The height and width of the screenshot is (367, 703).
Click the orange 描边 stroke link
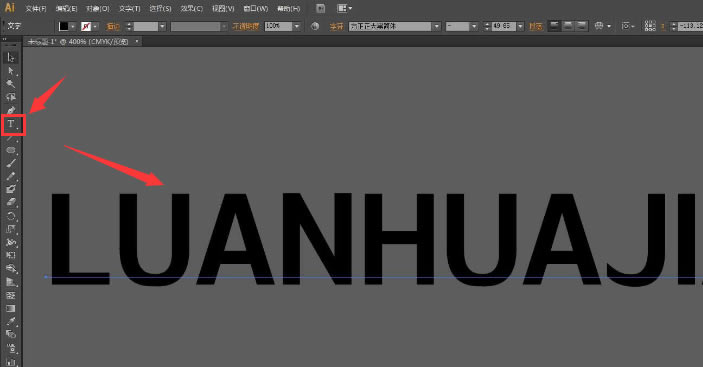[x=113, y=27]
